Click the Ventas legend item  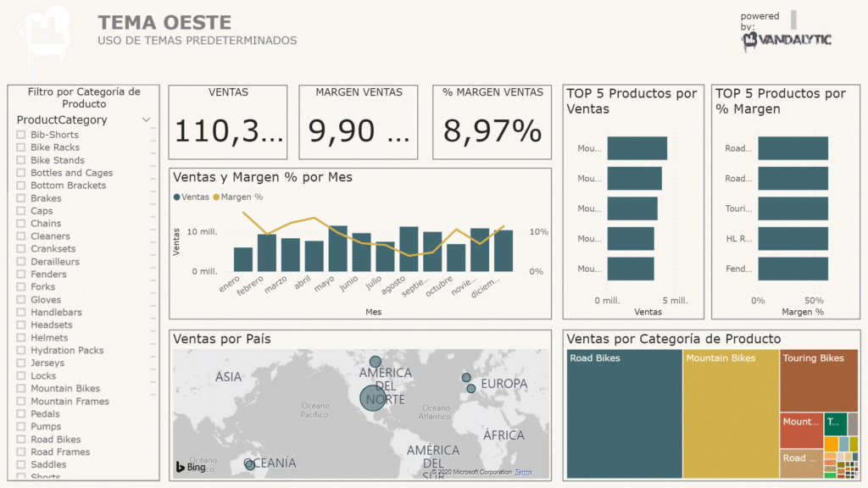click(x=192, y=197)
